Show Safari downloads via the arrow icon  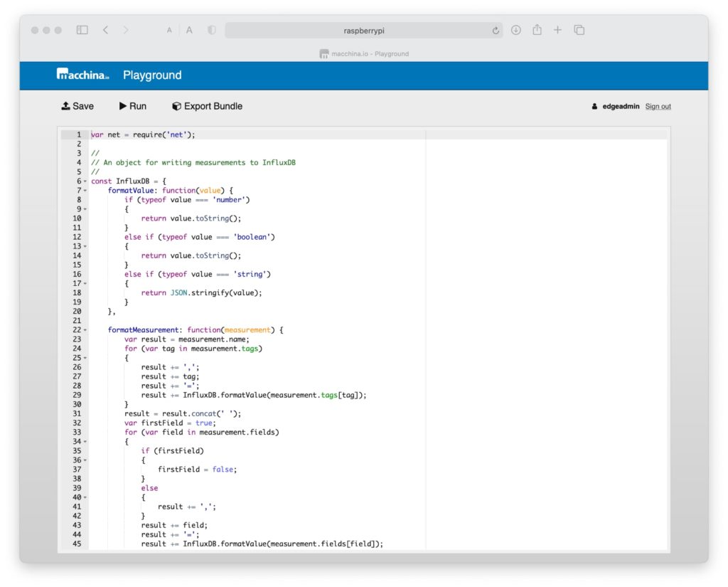pyautogui.click(x=515, y=30)
